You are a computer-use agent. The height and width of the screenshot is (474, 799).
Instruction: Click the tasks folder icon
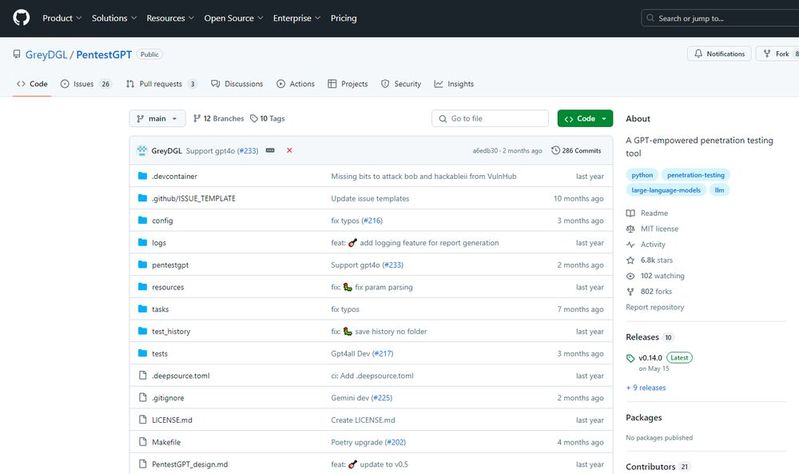coord(143,309)
